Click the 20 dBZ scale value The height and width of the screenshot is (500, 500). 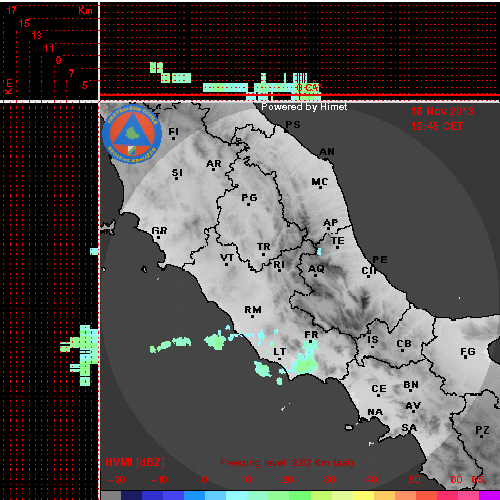pos(287,480)
